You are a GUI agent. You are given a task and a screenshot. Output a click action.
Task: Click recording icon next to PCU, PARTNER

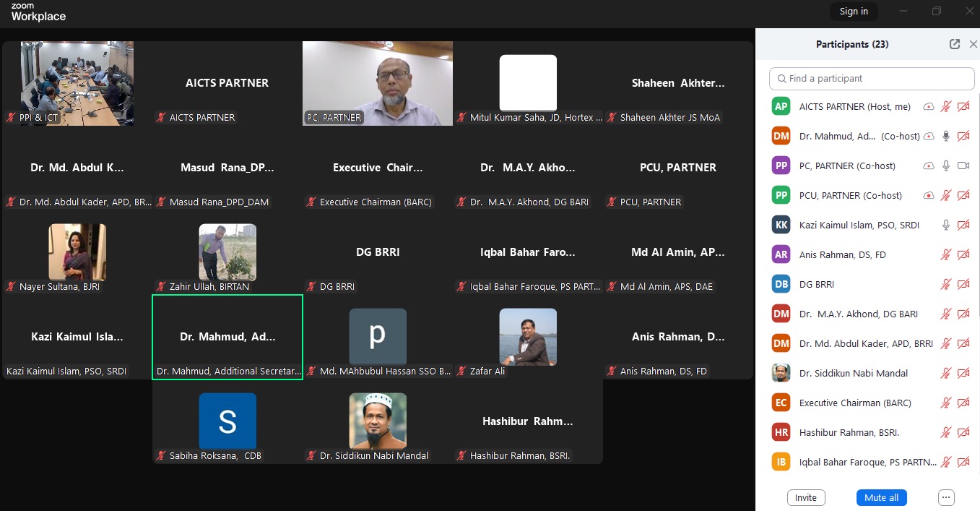929,196
